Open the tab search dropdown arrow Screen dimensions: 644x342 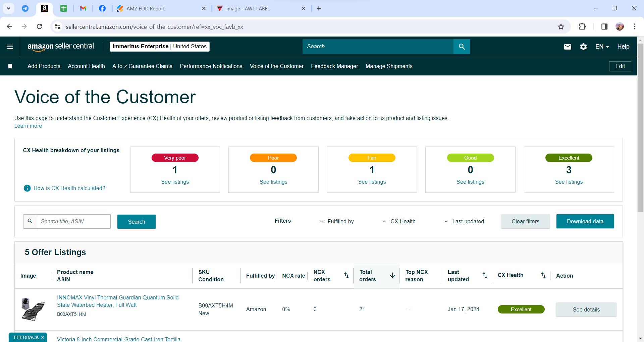[x=8, y=8]
